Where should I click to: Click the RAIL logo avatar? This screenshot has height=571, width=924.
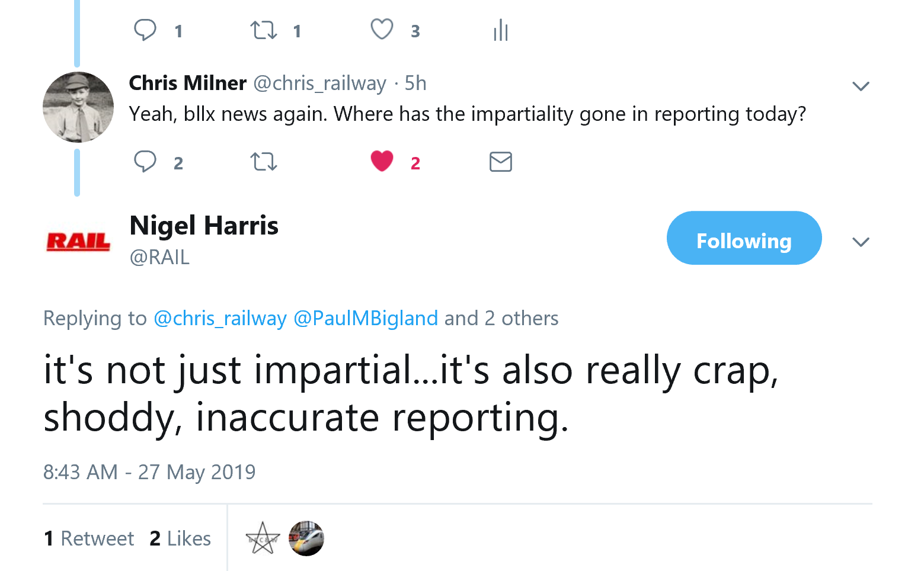[78, 242]
